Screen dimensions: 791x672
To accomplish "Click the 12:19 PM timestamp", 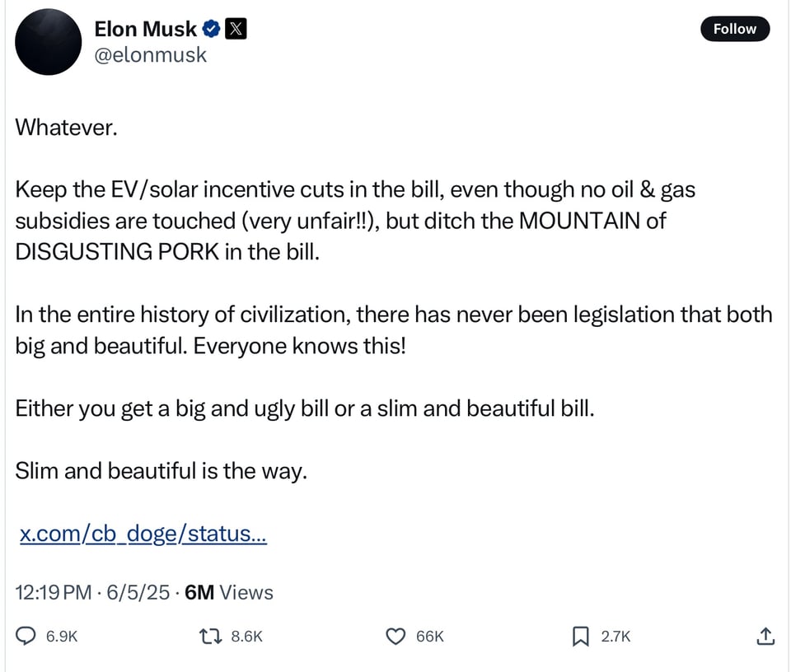I will 54,592.
